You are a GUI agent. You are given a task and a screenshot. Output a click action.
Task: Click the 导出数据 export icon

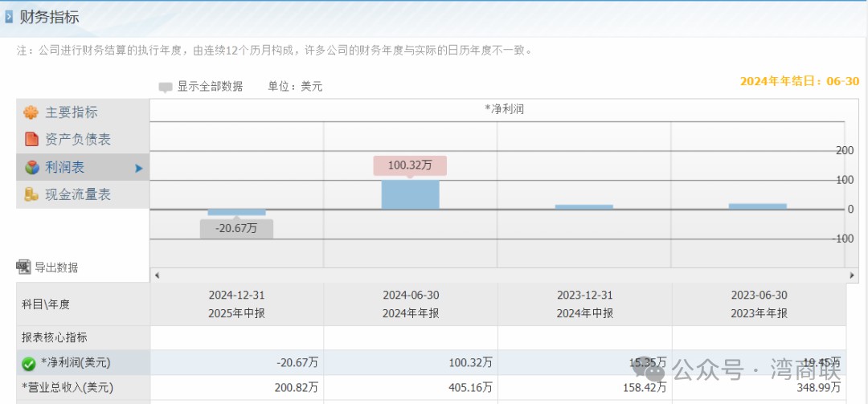23,267
